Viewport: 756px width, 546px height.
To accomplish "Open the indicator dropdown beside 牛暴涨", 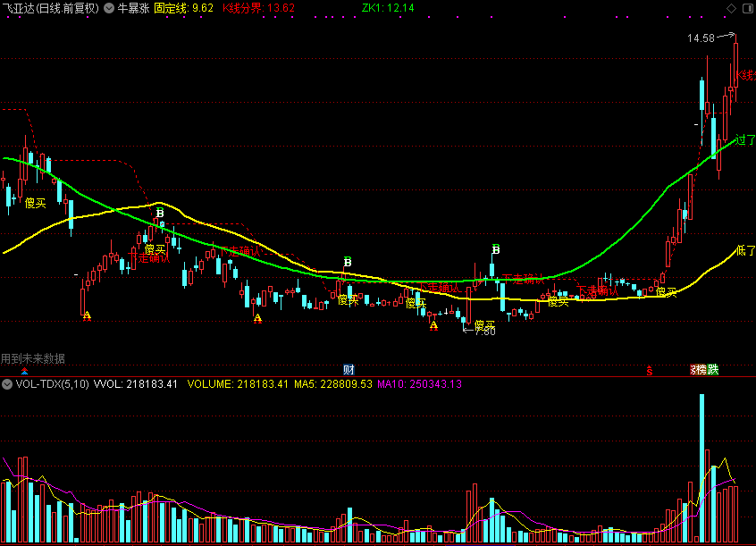I will [x=109, y=8].
